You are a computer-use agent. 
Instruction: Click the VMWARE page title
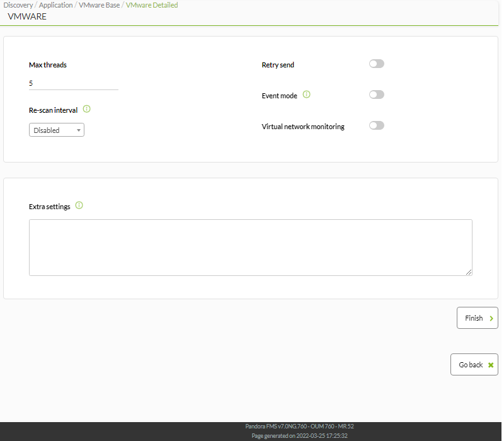pos(27,16)
